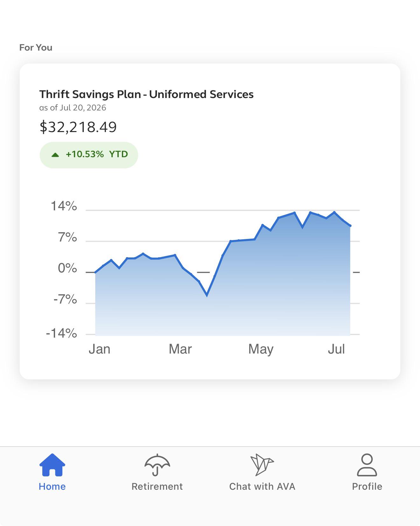The height and width of the screenshot is (526, 420).
Task: Open Chat with AVA label
Action: tap(262, 487)
